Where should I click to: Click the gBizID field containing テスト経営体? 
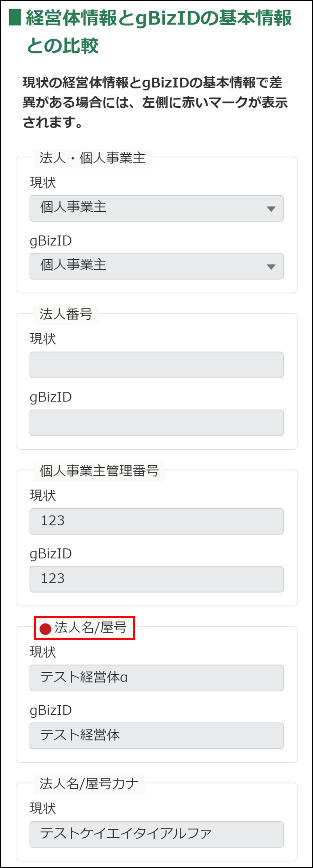[x=156, y=736]
